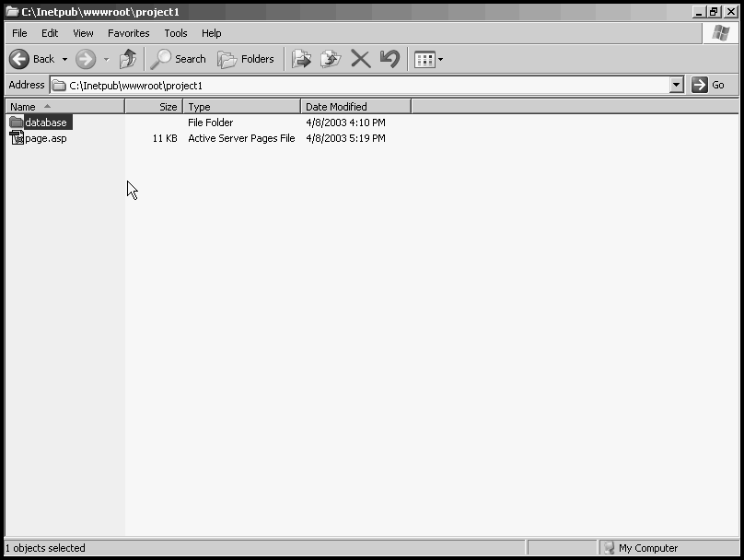Click the folder icon in Address bar
Image resolution: width=744 pixels, height=560 pixels.
coord(59,86)
